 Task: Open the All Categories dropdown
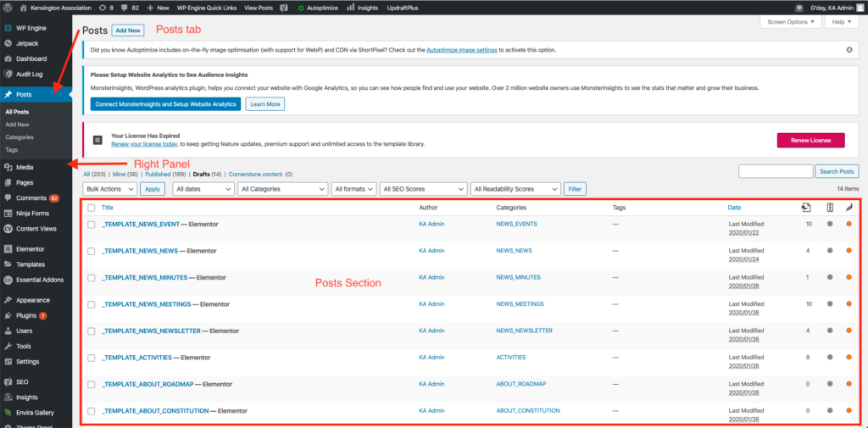tap(283, 189)
